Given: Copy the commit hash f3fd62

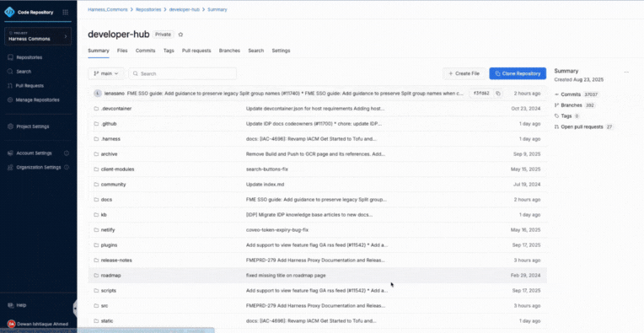Looking at the screenshot, I should [x=498, y=94].
